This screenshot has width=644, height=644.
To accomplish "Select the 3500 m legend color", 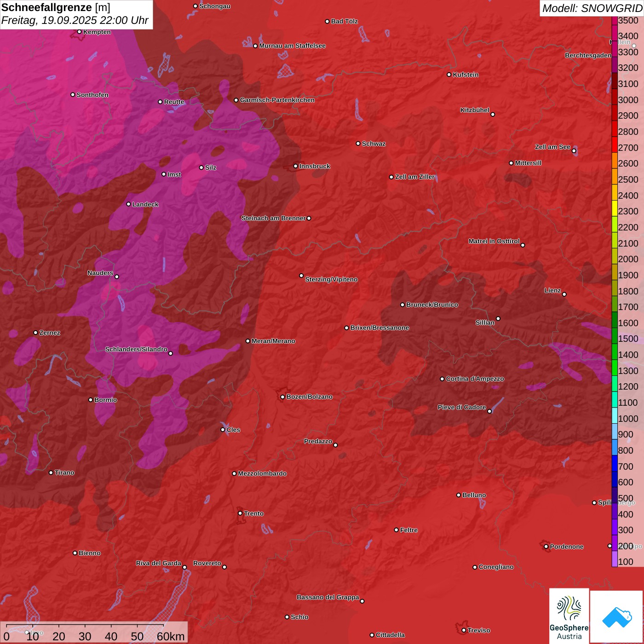I will [615, 20].
